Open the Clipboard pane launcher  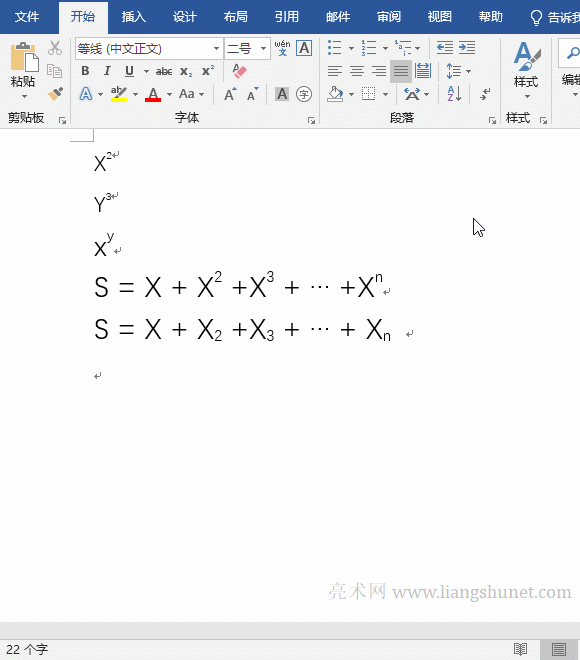pyautogui.click(x=63, y=121)
